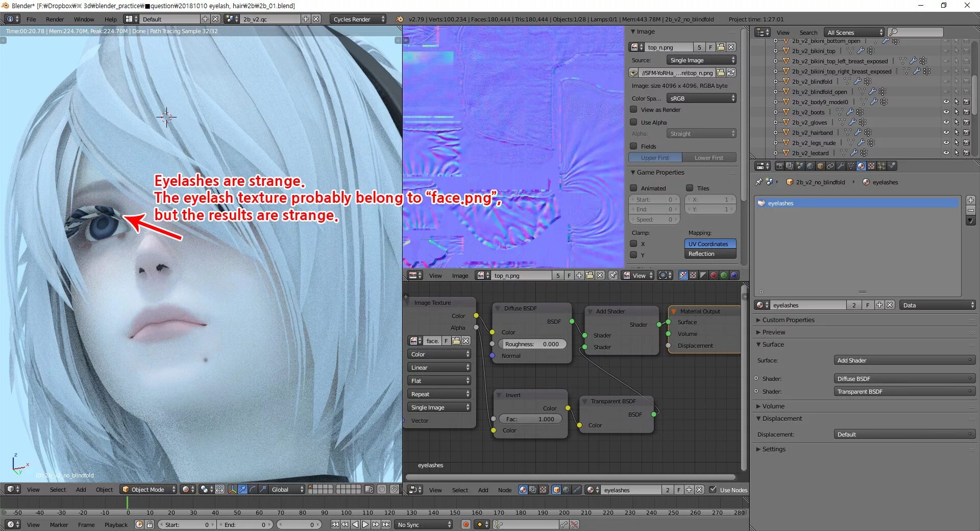980x531 pixels.
Task: Open the Help menu
Action: tap(110, 19)
